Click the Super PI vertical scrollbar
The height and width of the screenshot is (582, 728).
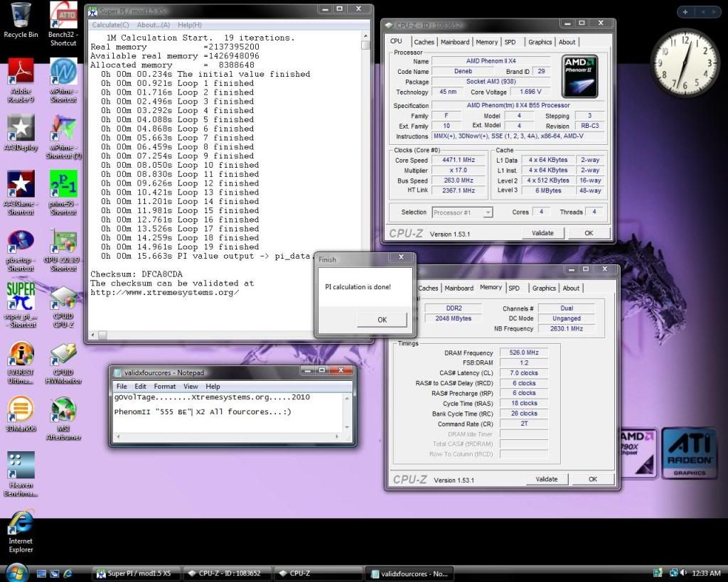tap(365, 178)
